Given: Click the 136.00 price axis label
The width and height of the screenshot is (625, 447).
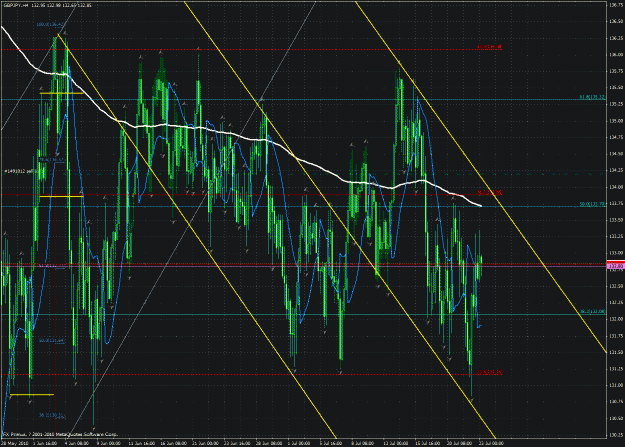Looking at the screenshot, I should pos(616,55).
